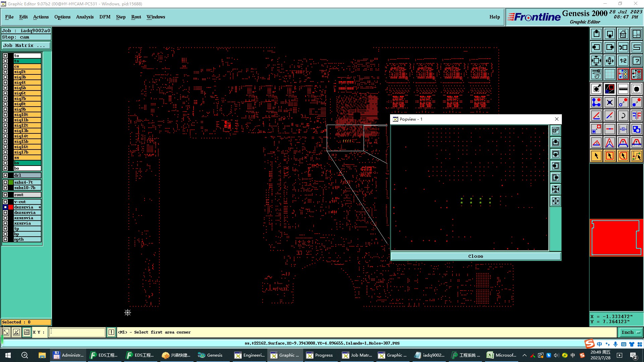Open the Inch units dropdown

tap(631, 333)
